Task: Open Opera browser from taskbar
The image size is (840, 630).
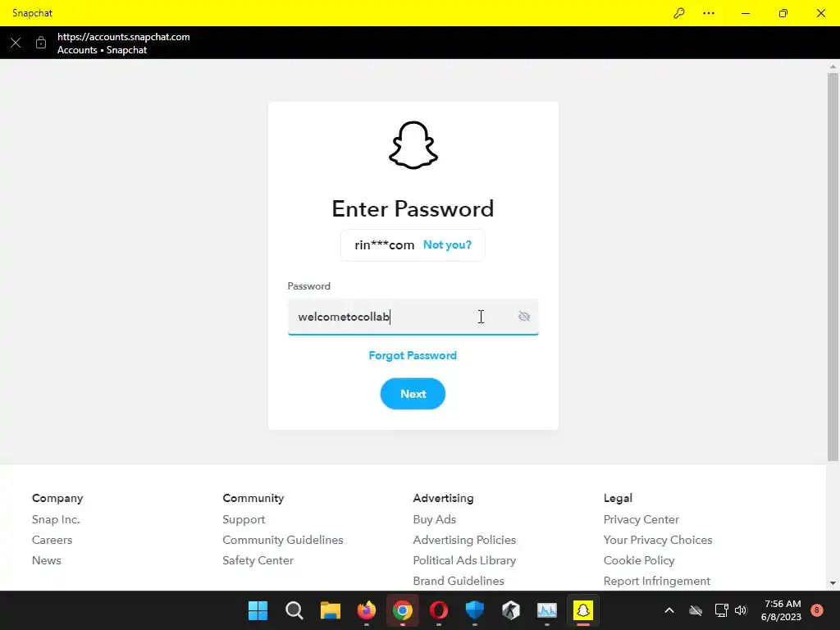Action: pyautogui.click(x=439, y=610)
